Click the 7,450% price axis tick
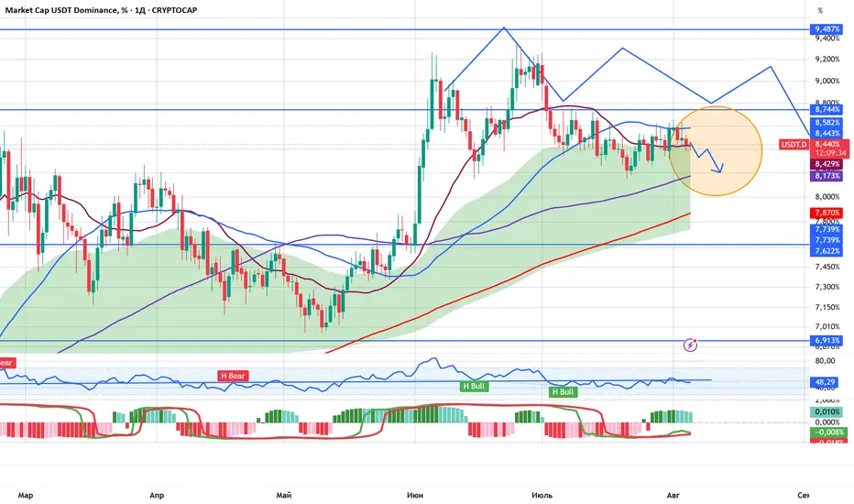The width and height of the screenshot is (854, 504). [827, 267]
